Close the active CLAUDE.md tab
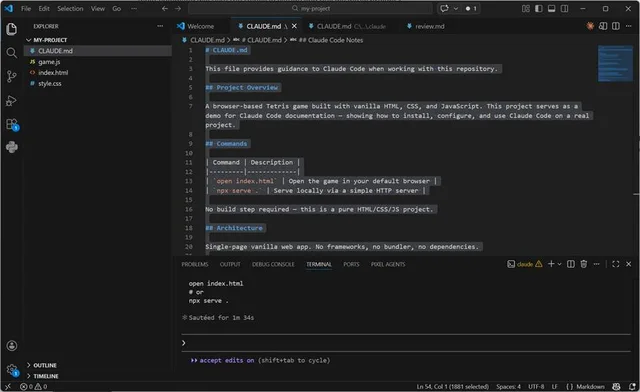Viewport: 640px width, 392px height. tap(294, 26)
